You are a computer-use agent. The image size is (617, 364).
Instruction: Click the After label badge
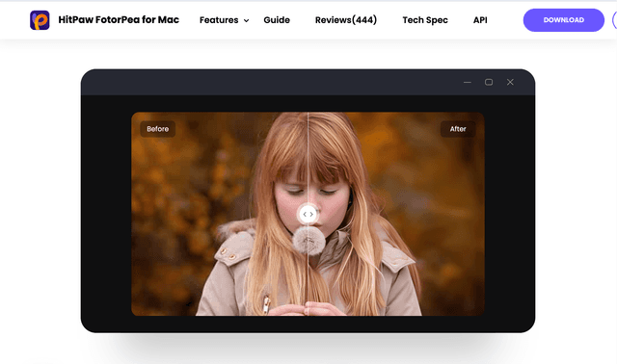(458, 129)
